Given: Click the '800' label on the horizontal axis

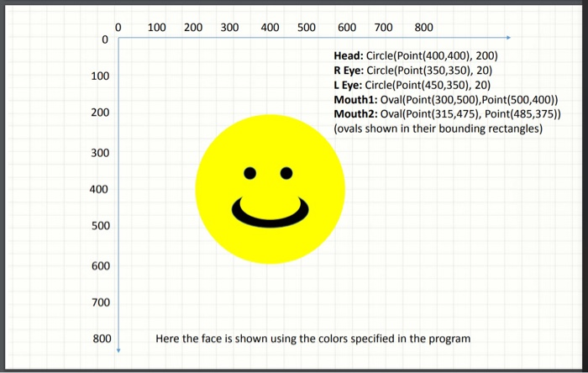Looking at the screenshot, I should (x=423, y=28).
